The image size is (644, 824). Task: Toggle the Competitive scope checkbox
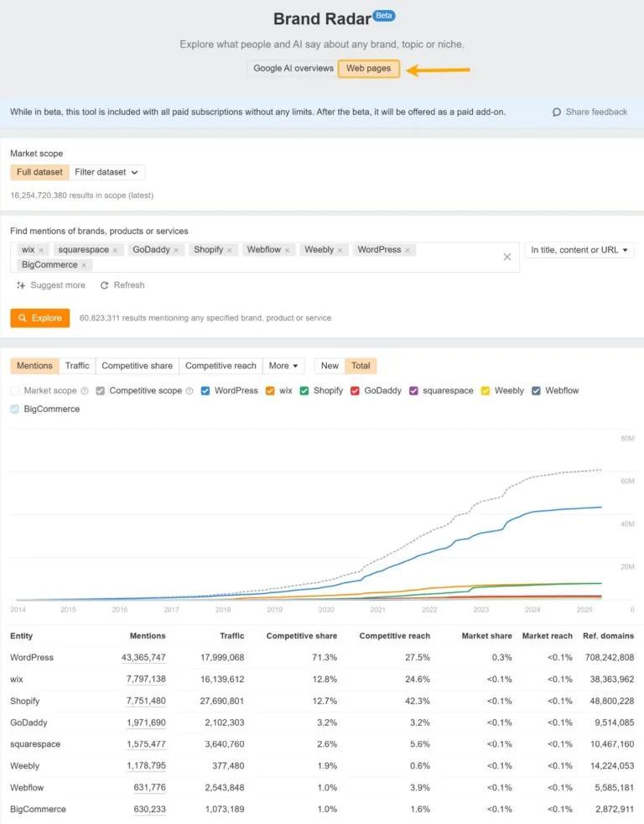[x=101, y=390]
